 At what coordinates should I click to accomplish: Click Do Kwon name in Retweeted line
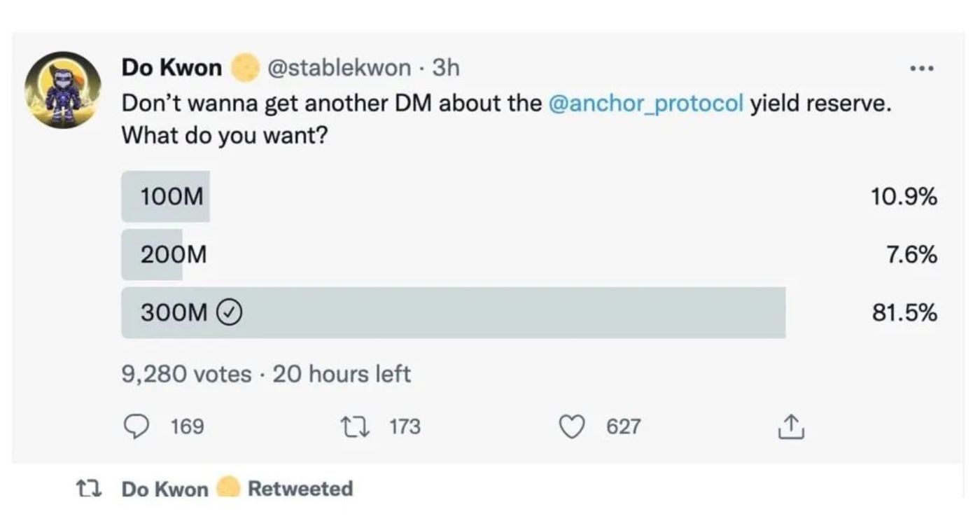[164, 489]
